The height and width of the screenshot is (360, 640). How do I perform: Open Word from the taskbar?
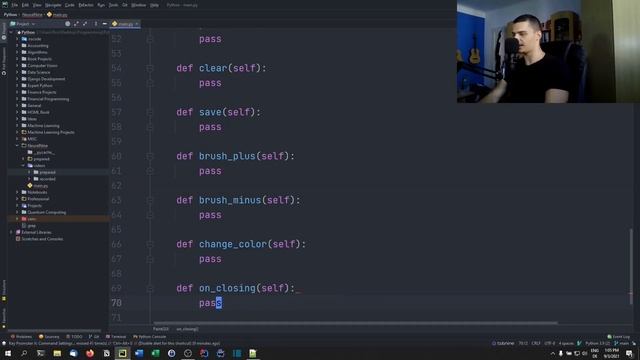tap(139, 353)
